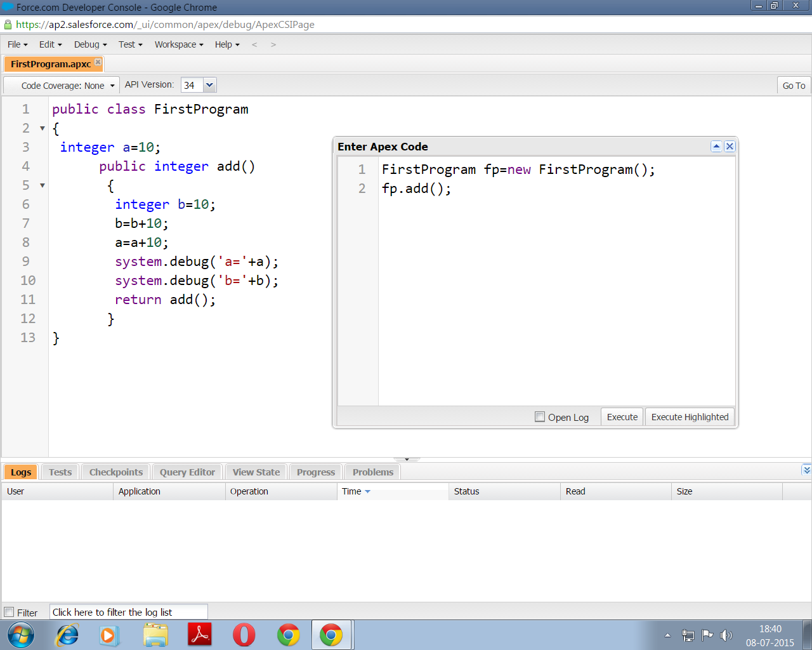Open Internet Explorer from the taskbar

pyautogui.click(x=67, y=635)
